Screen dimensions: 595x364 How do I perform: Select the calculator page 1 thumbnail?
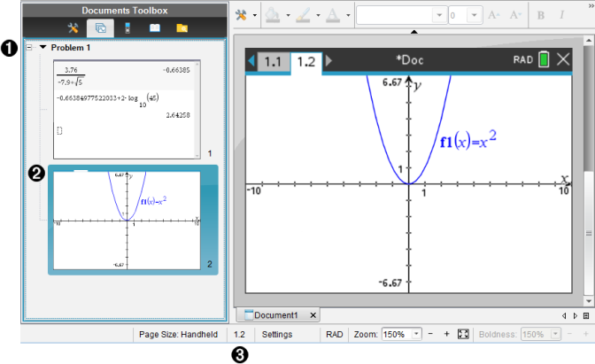click(x=127, y=107)
